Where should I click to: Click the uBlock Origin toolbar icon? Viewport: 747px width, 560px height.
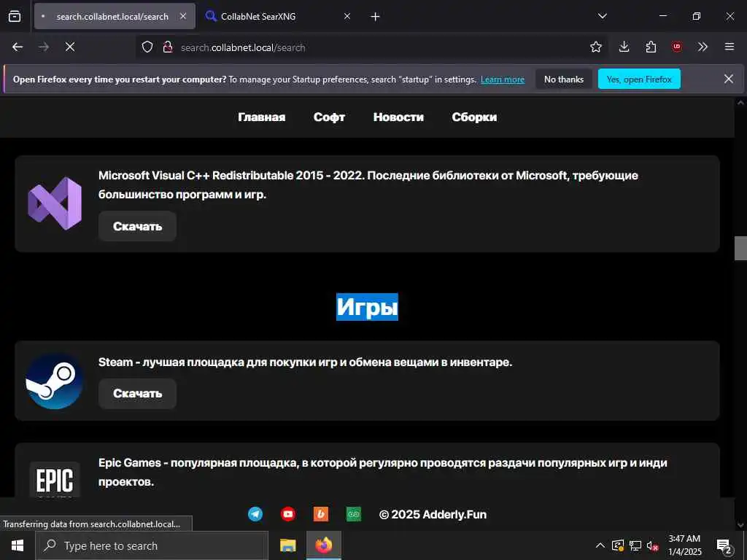677,47
